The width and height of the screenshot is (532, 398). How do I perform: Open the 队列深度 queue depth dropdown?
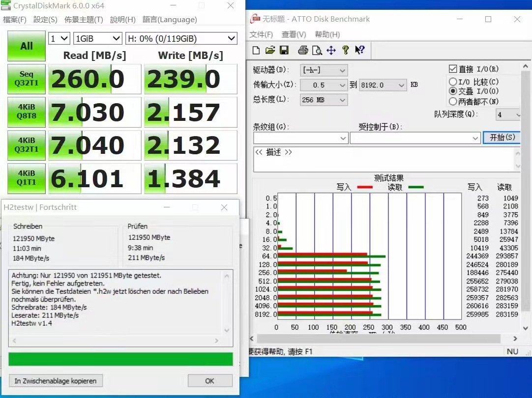coord(508,114)
